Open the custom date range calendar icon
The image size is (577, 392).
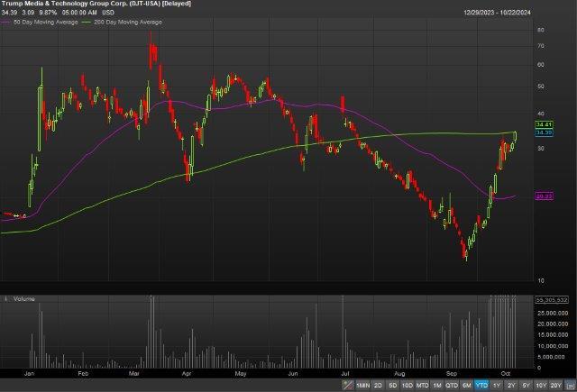click(x=571, y=385)
